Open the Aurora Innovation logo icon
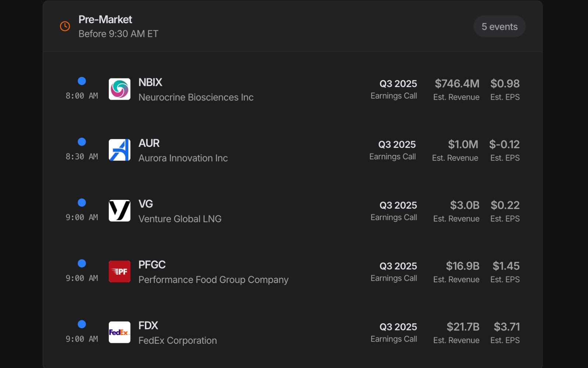Image resolution: width=588 pixels, height=368 pixels. click(119, 150)
